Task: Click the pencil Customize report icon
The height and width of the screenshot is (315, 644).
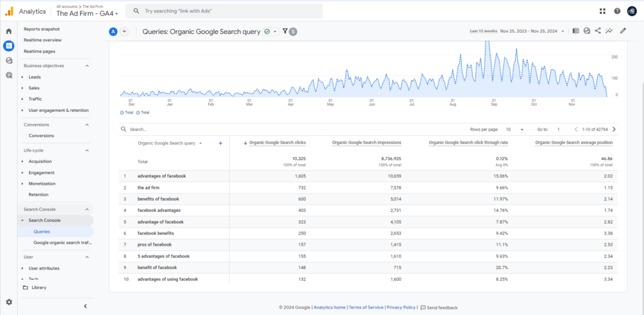Action: [x=623, y=30]
